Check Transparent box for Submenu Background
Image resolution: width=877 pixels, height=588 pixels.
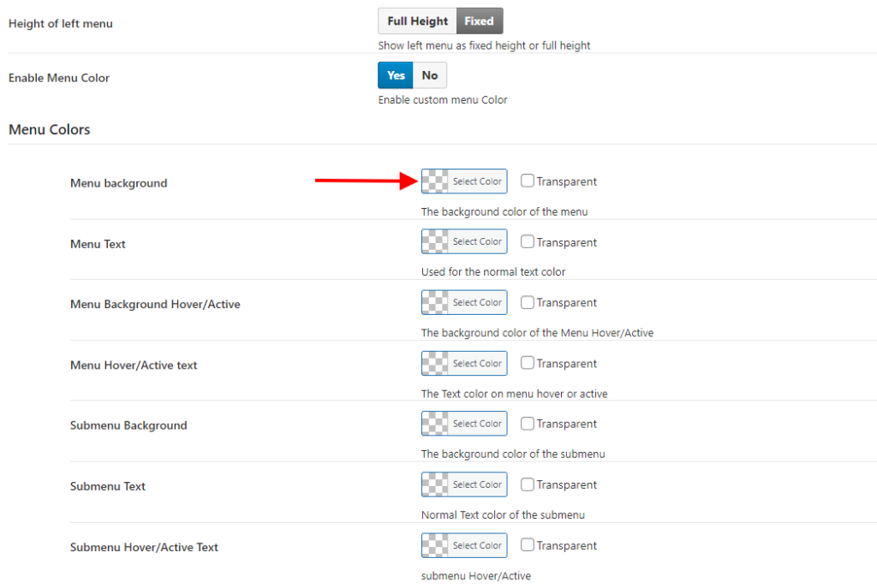coord(528,424)
